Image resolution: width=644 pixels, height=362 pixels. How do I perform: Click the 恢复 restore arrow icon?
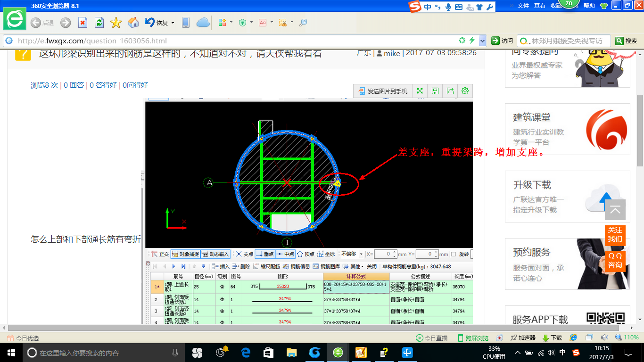coord(149,22)
